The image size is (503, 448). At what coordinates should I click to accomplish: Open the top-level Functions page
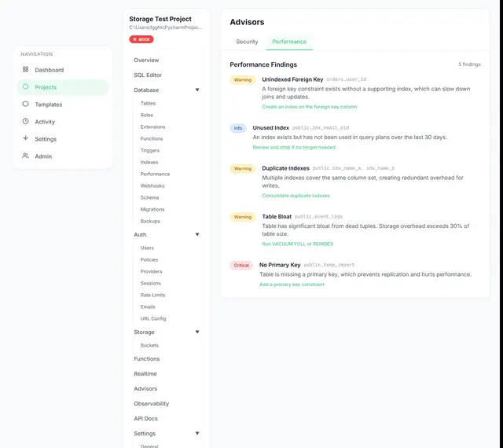point(147,358)
